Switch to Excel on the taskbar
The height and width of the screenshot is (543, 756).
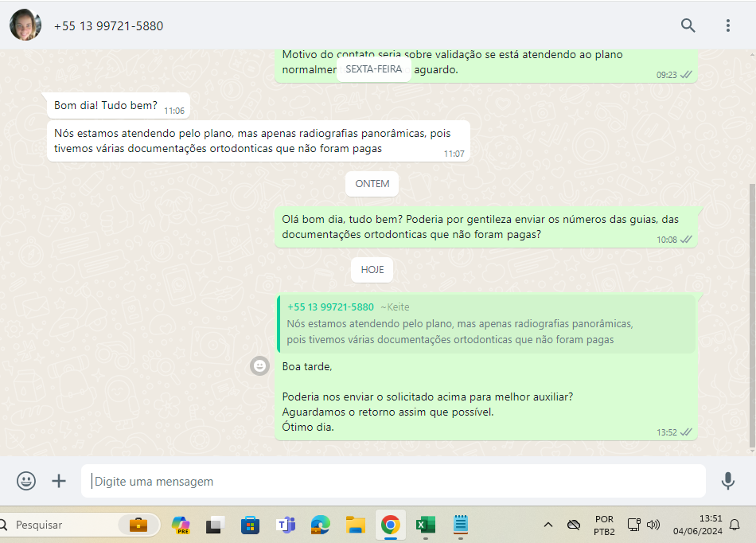[x=425, y=525]
